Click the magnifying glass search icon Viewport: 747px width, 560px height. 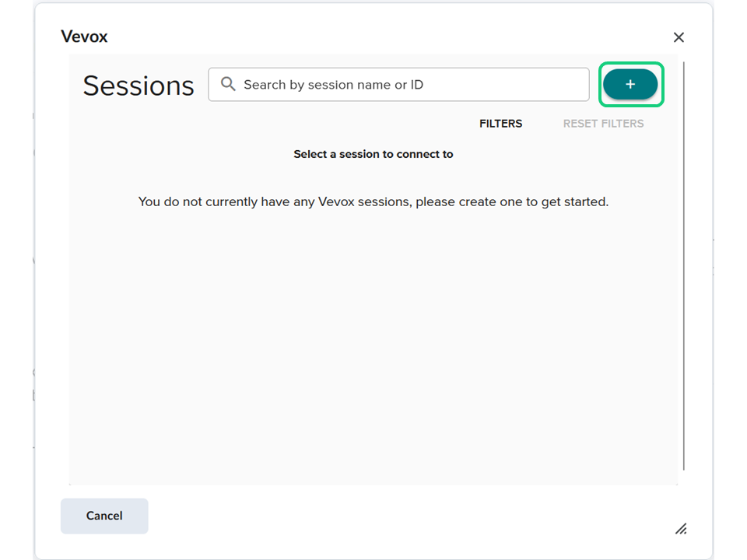pyautogui.click(x=228, y=84)
